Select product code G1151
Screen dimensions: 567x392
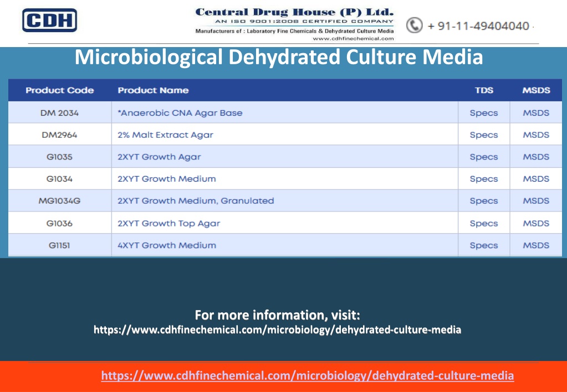click(x=59, y=245)
